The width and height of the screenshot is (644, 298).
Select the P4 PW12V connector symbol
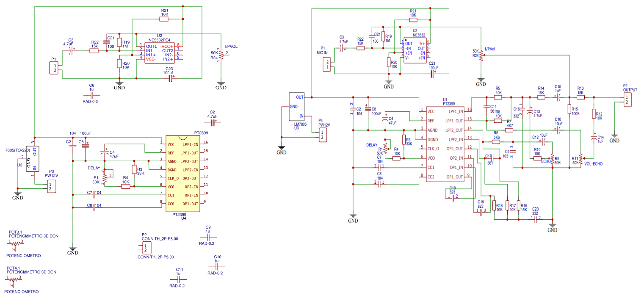click(323, 135)
